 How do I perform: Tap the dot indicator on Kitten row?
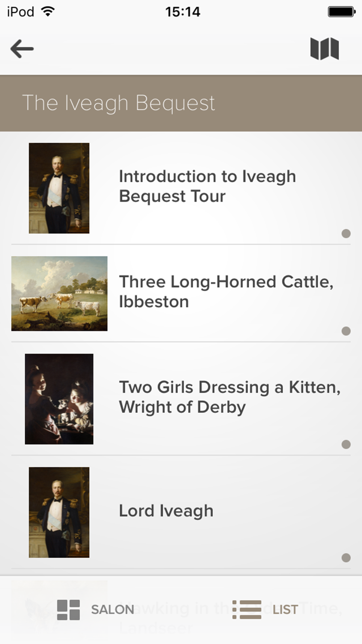click(x=346, y=444)
